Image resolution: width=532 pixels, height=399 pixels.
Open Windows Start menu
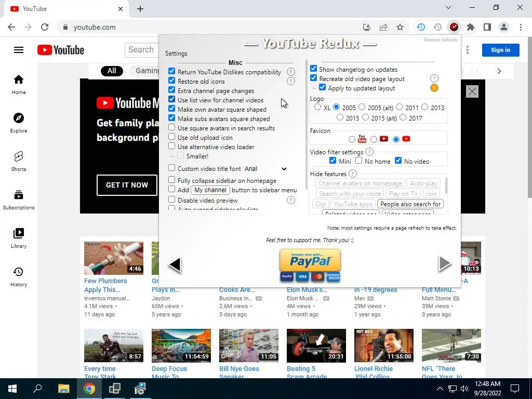12,389
